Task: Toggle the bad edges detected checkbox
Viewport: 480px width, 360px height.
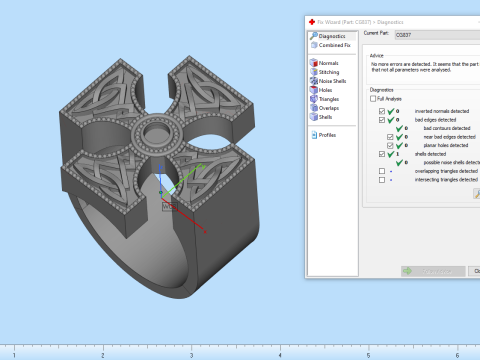Action: click(382, 120)
